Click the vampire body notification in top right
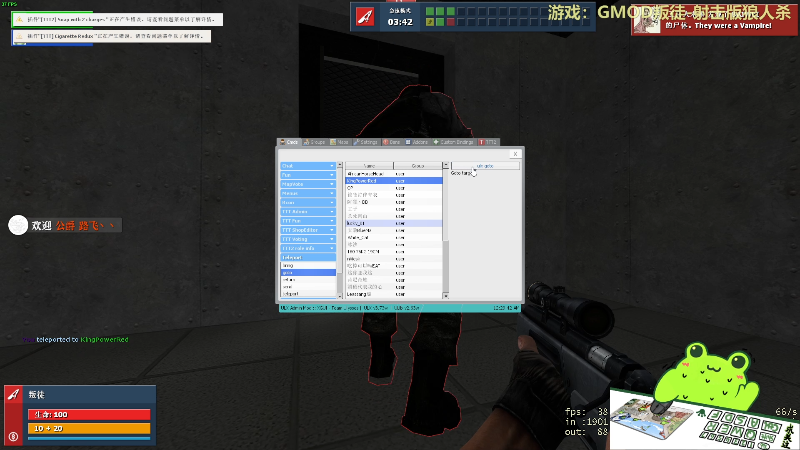Screen dimensions: 800x450 coord(715,22)
